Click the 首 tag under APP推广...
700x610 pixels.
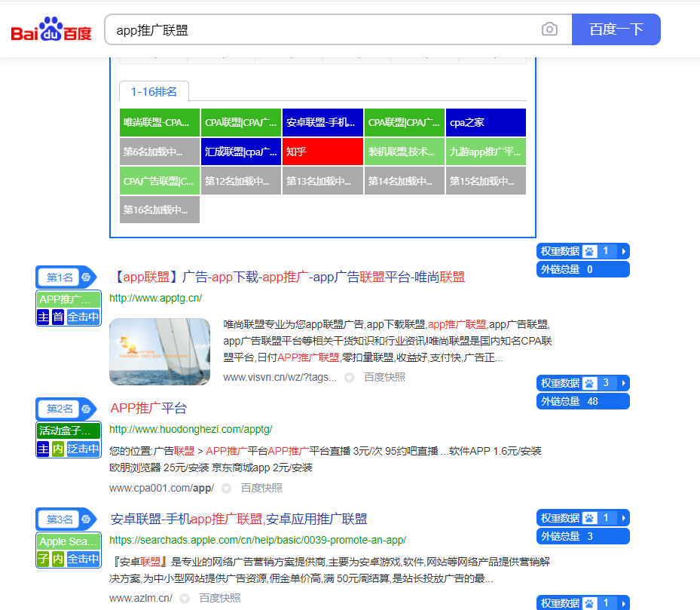pyautogui.click(x=58, y=317)
